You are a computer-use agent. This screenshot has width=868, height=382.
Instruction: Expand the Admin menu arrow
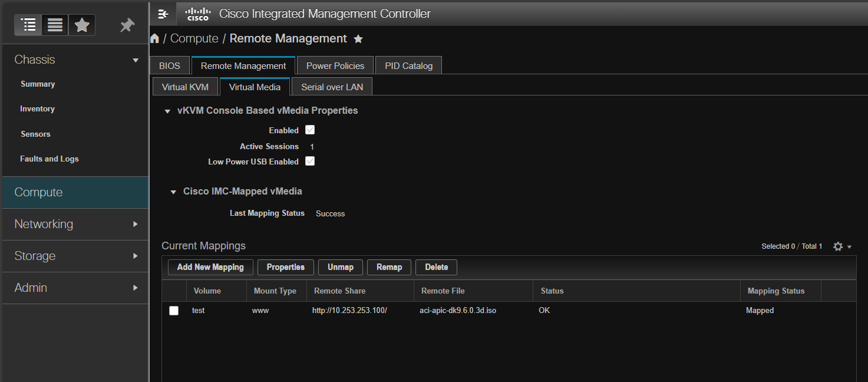click(136, 288)
